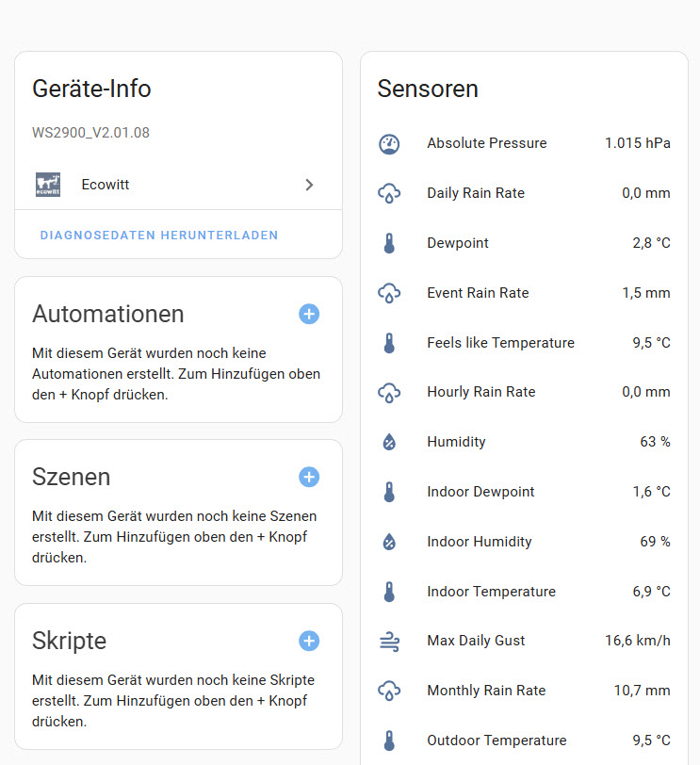This screenshot has width=700, height=765.
Task: Click the Humidity water-percent icon
Action: pyautogui.click(x=389, y=442)
